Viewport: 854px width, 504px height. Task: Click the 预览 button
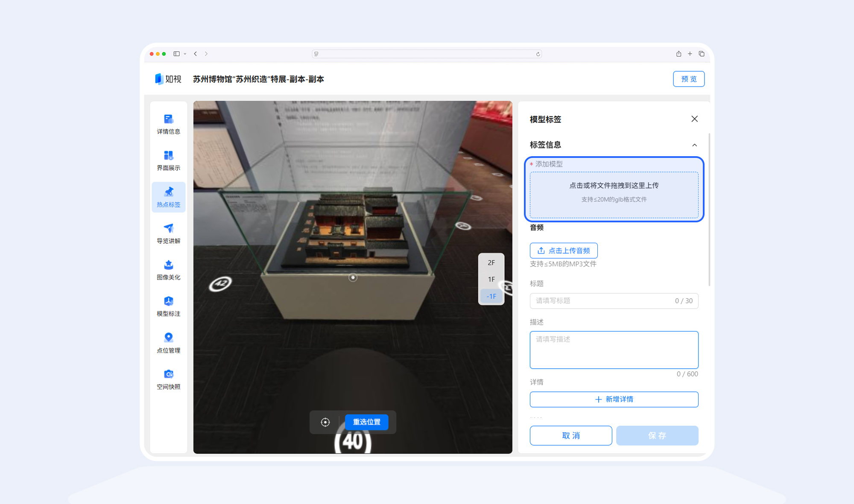pyautogui.click(x=688, y=79)
